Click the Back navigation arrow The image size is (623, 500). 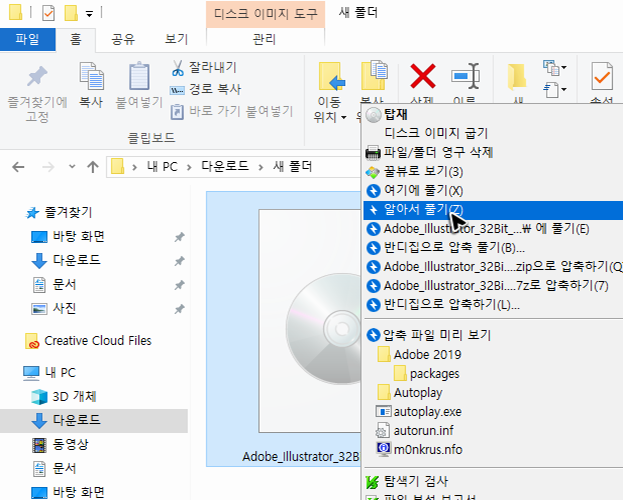18,167
